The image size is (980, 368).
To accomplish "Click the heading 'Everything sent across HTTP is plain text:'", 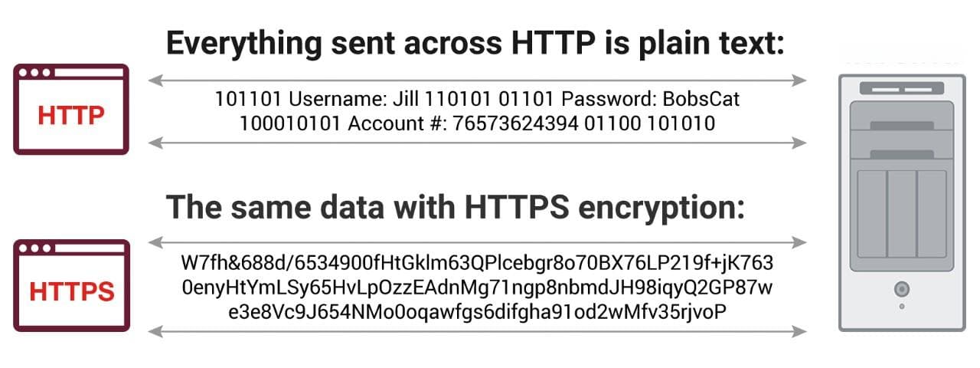I will click(475, 44).
